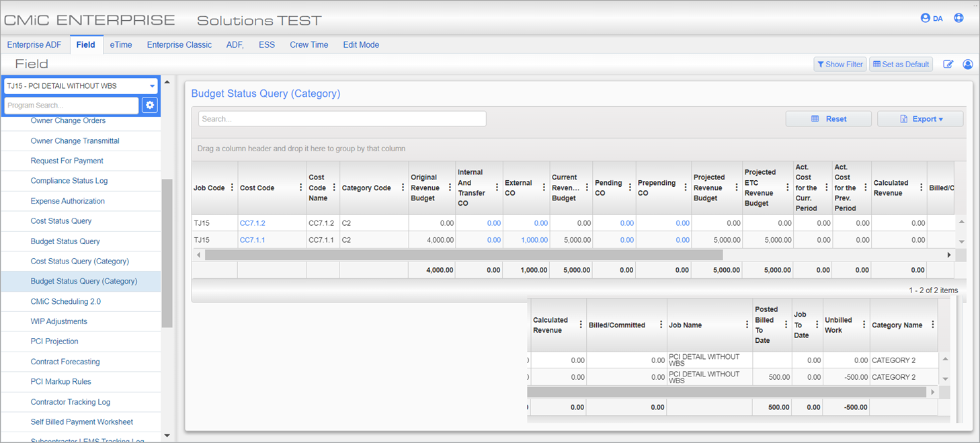Click the Show Filter button
The height and width of the screenshot is (443, 980).
[x=840, y=65]
